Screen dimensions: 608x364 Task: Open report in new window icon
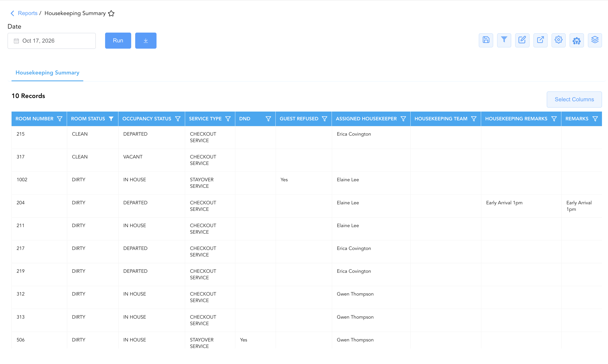click(x=540, y=40)
